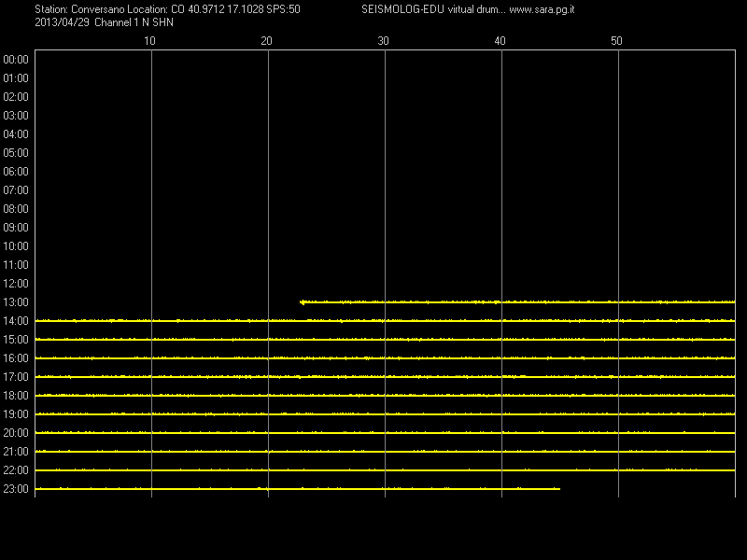The width and height of the screenshot is (747, 560).
Task: Click the 16:00 seismic trace line
Action: pos(385,357)
